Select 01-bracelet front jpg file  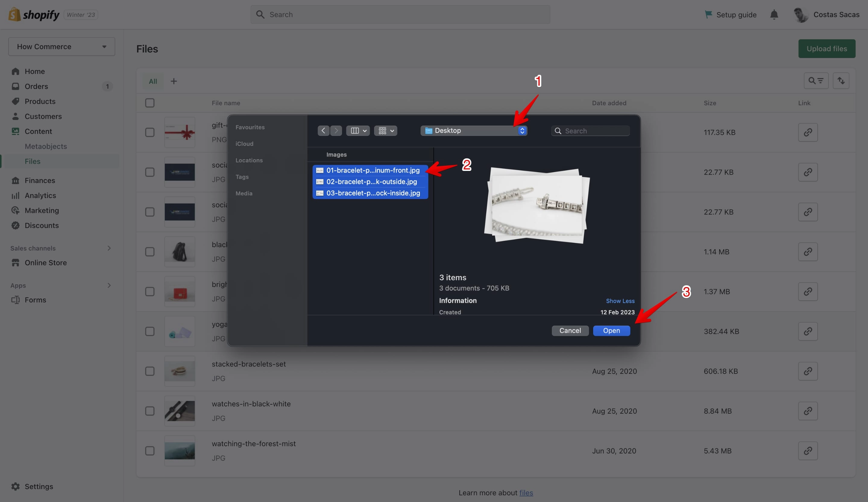pyautogui.click(x=370, y=170)
